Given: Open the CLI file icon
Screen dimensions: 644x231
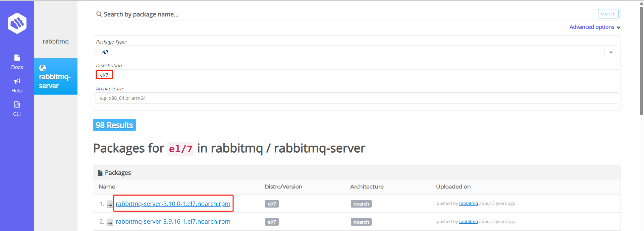Looking at the screenshot, I should click(17, 104).
